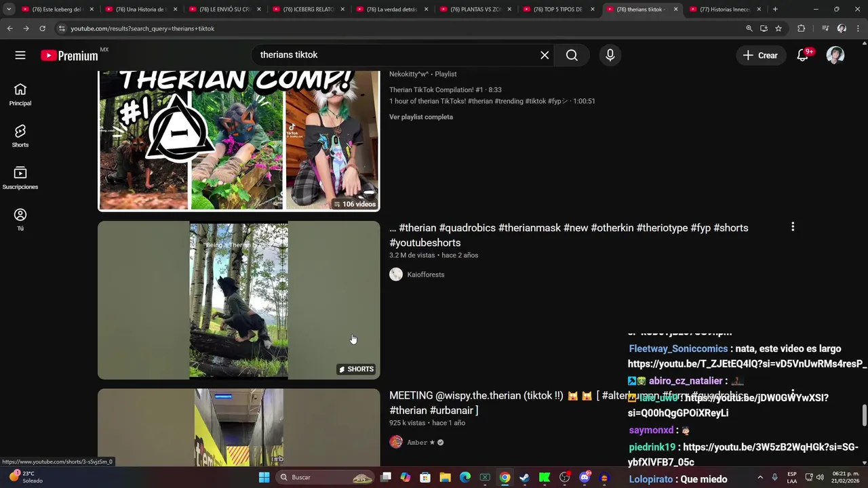Bookmark this page with star
Image resolution: width=868 pixels, height=488 pixels.
(x=778, y=28)
